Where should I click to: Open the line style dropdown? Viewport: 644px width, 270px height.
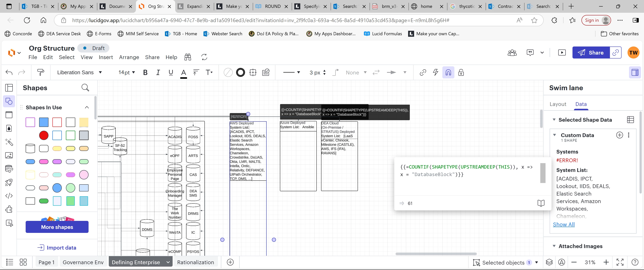point(291,73)
